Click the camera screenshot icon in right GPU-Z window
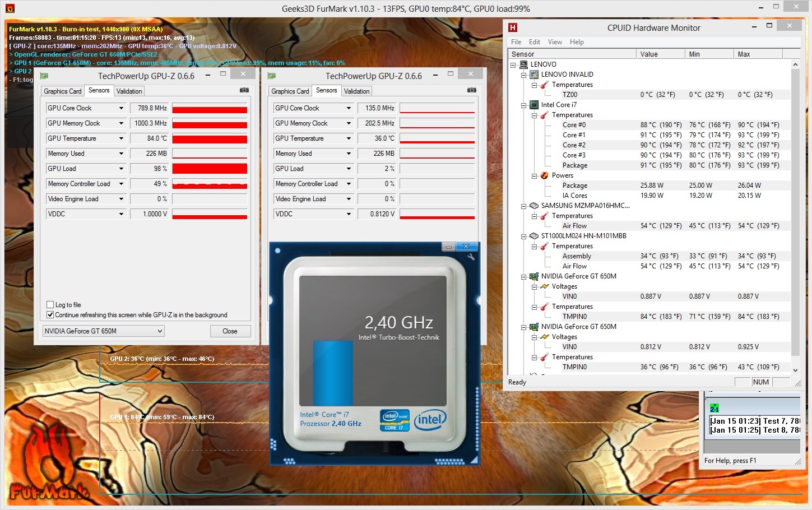 click(x=472, y=90)
